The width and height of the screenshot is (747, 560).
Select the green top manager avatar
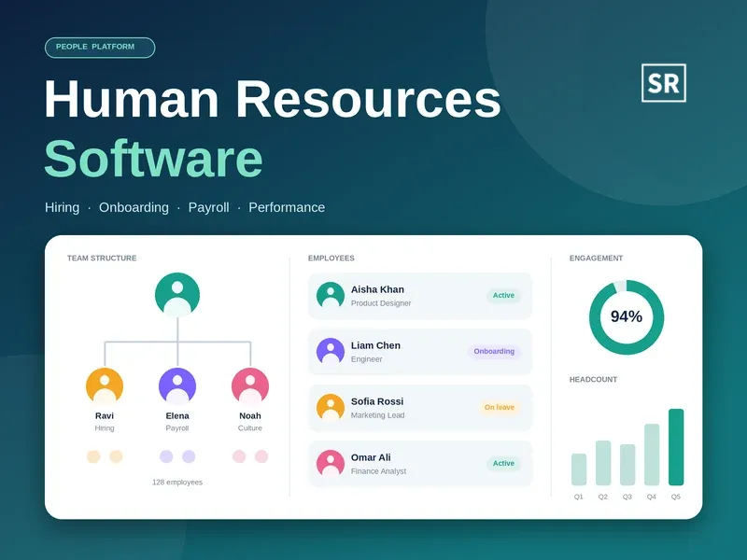[177, 295]
